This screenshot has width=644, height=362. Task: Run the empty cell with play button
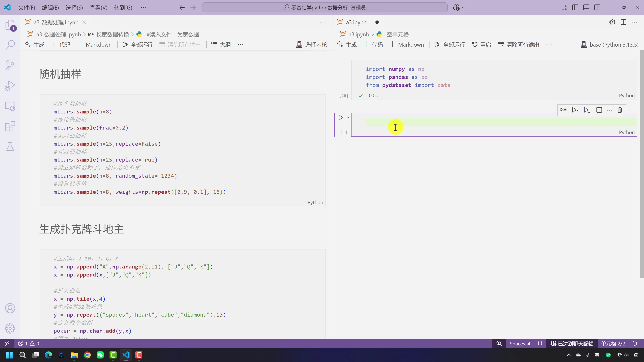click(341, 117)
